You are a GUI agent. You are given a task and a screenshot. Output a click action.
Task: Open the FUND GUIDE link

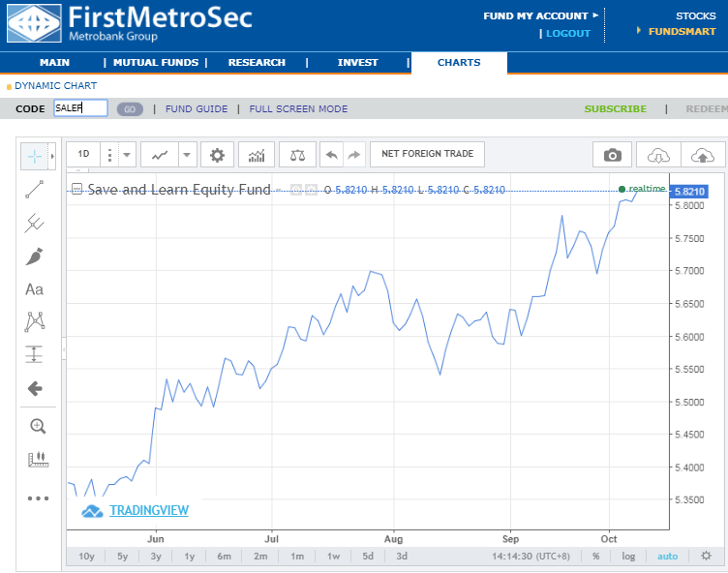tap(197, 108)
